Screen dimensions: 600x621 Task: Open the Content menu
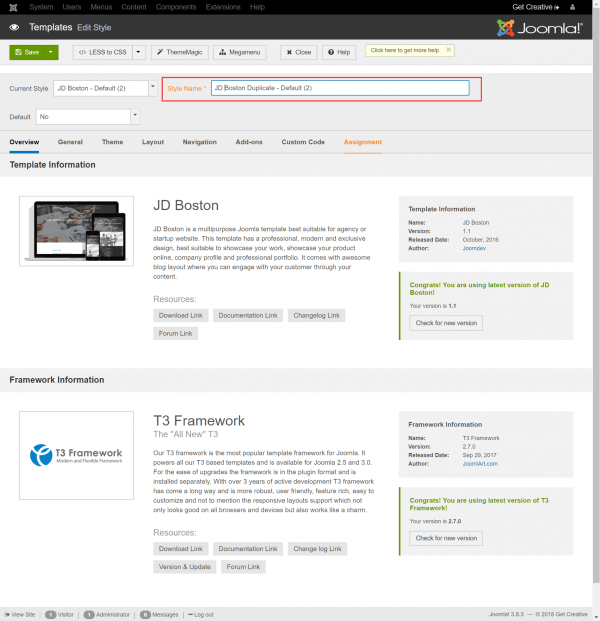[x=134, y=7]
